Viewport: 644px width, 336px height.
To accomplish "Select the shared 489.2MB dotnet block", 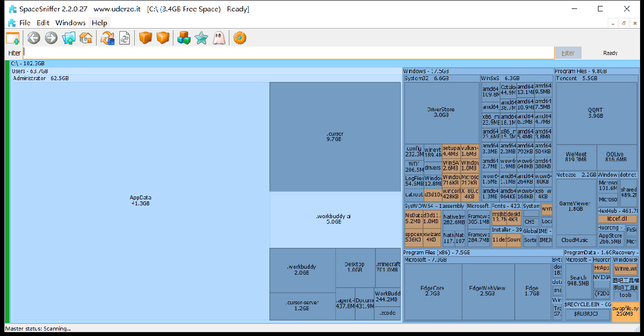I will pyautogui.click(x=628, y=192).
